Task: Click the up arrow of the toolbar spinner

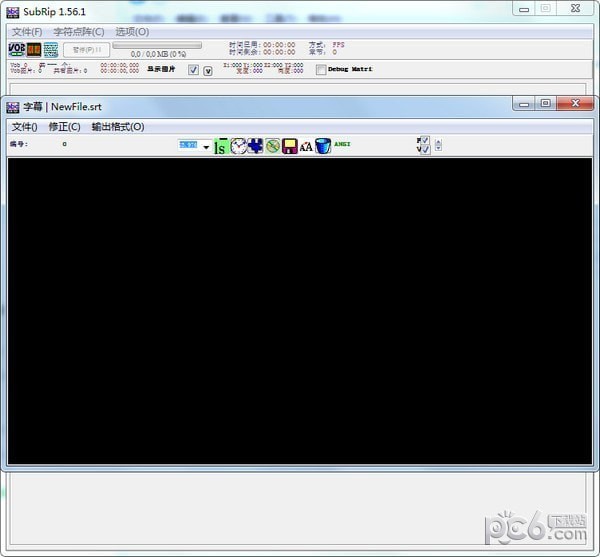Action: 438,142
